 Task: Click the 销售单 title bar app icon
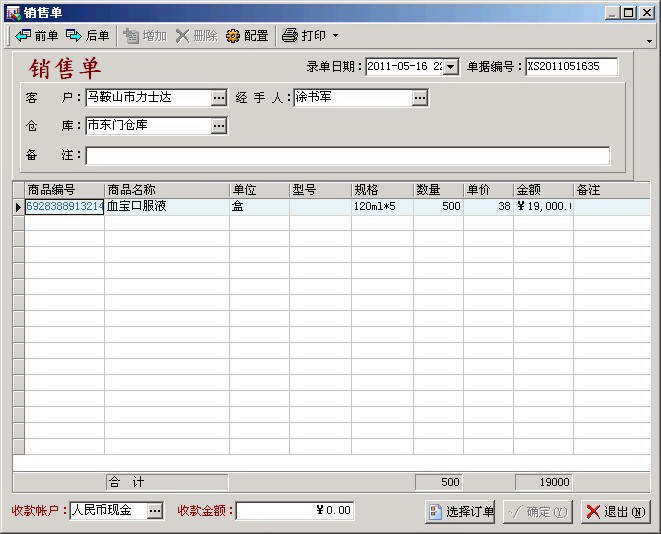(x=13, y=13)
